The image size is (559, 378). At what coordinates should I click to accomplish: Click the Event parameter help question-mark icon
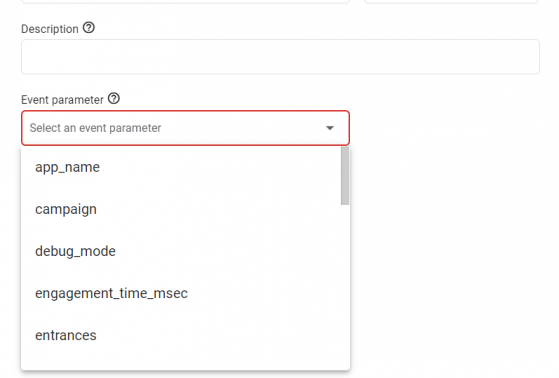point(114,98)
